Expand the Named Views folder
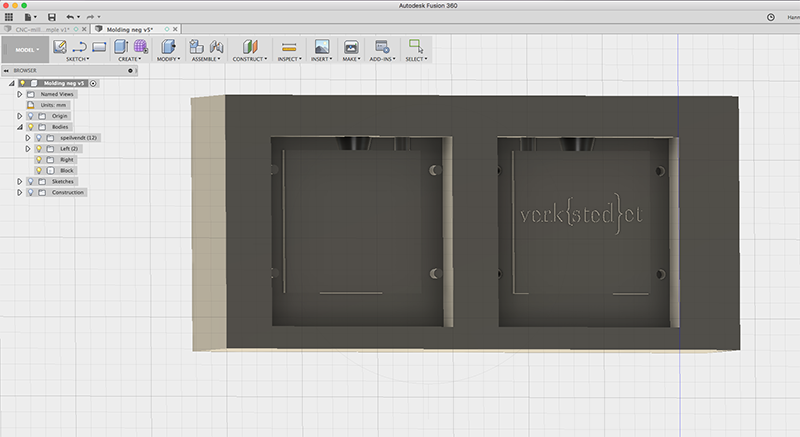Screen dimensions: 800x437 point(19,94)
